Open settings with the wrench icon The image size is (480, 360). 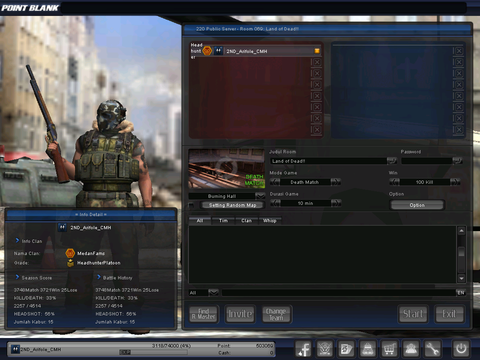(x=432, y=349)
